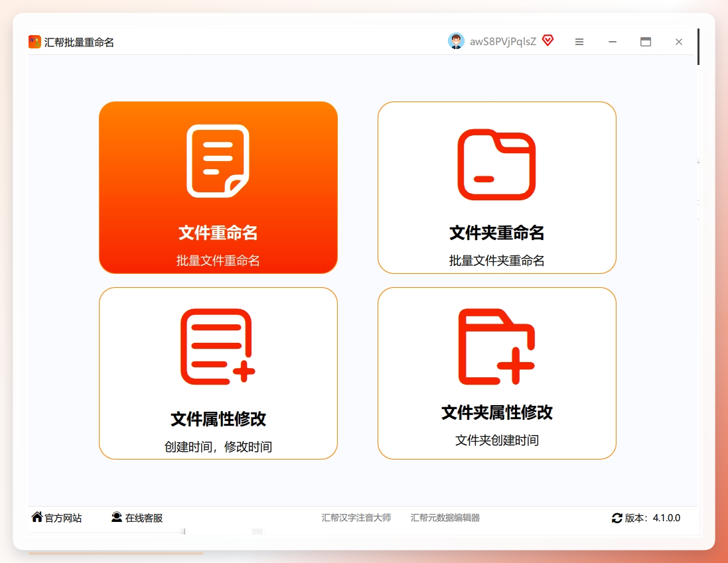Click the username awS8PVjPqlsZ
728x563 pixels.
(503, 42)
